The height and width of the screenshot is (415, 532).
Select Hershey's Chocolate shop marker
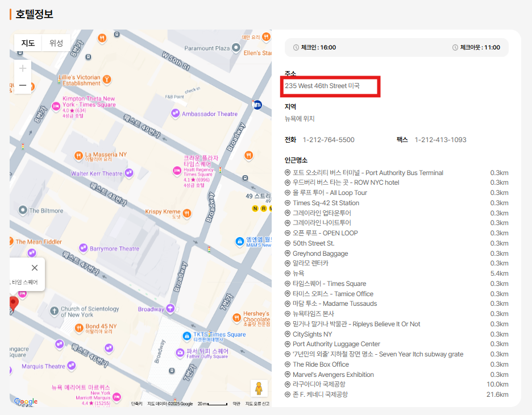tap(236, 318)
